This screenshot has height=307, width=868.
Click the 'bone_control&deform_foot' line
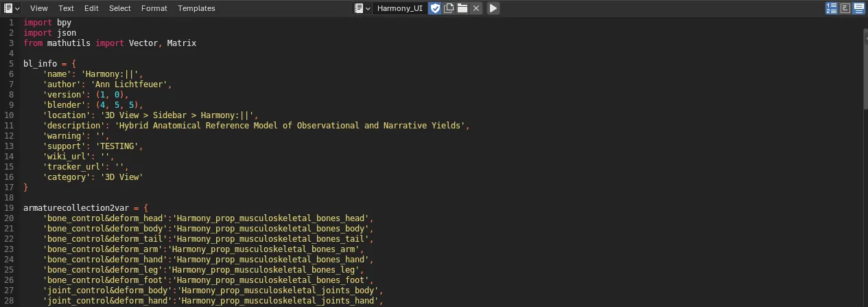[x=208, y=280]
